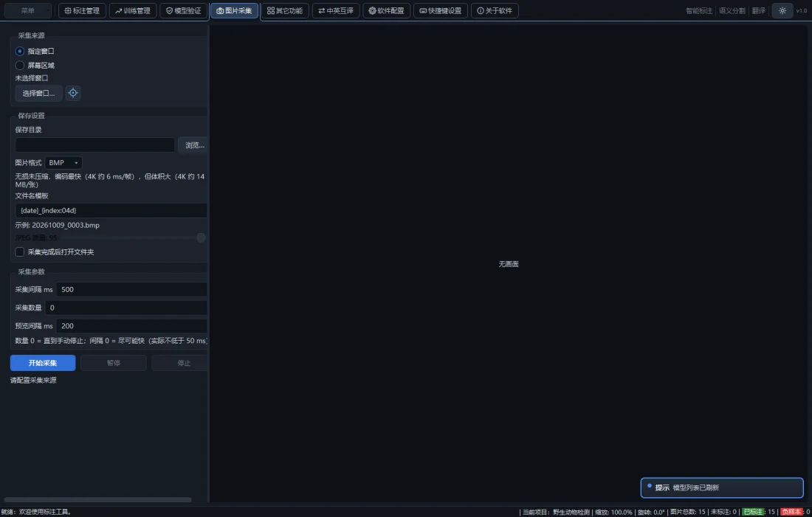Click the left panel horizontal scrollbar
The height and width of the screenshot is (517, 812).
click(98, 499)
